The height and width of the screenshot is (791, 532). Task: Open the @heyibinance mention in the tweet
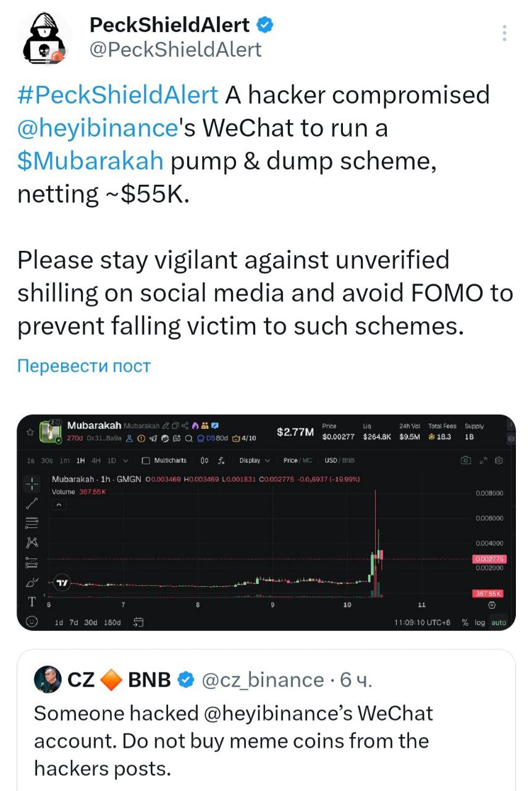pos(98,128)
